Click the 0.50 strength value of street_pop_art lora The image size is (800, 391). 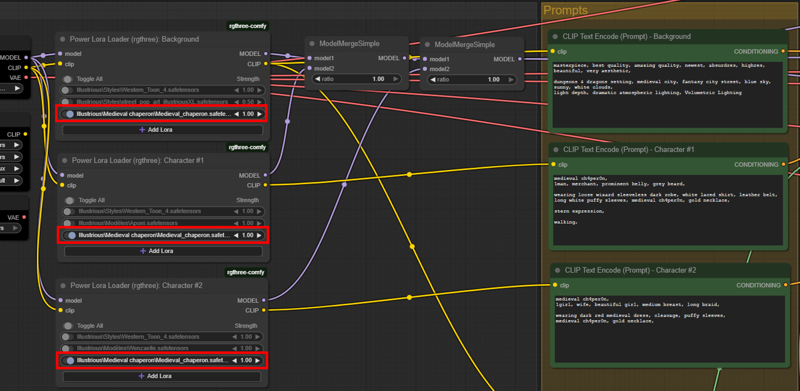pos(247,102)
